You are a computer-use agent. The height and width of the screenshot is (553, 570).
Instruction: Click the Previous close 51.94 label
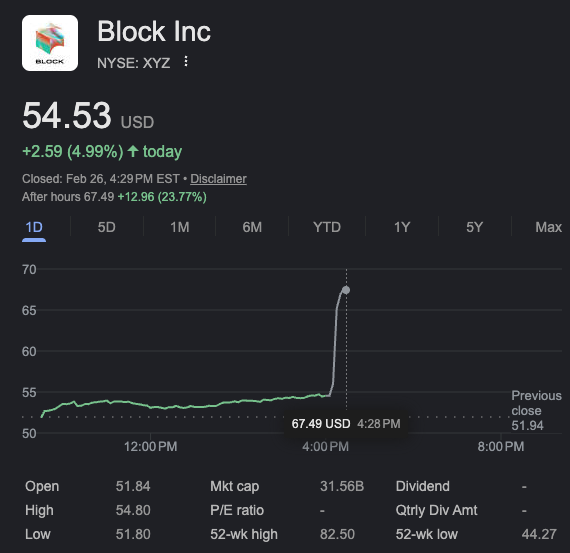point(536,410)
